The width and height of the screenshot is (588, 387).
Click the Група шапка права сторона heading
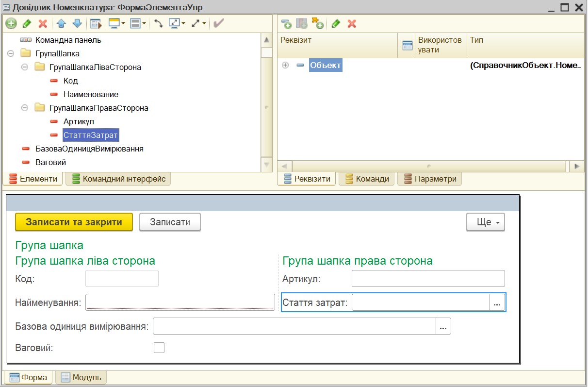(358, 261)
